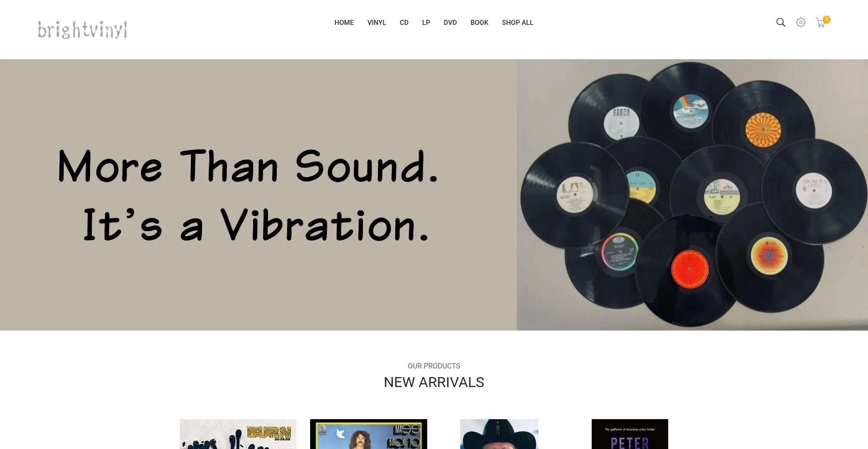Image resolution: width=868 pixels, height=449 pixels.
Task: Click the OUR PRODUCTS label
Action: (434, 366)
